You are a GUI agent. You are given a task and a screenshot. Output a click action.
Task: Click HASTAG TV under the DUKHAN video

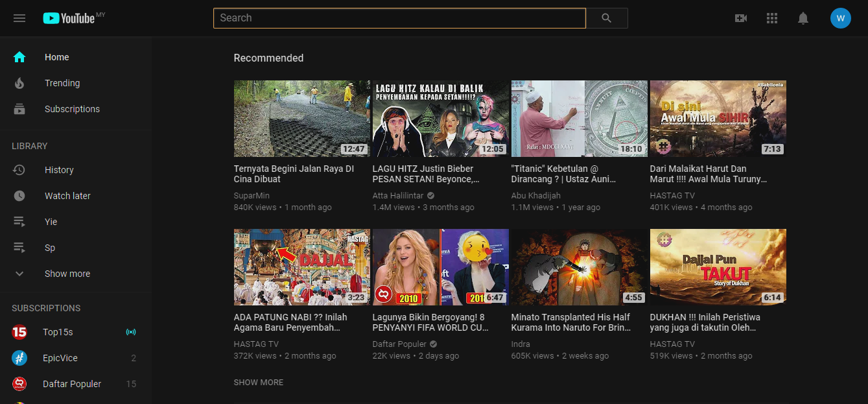pyautogui.click(x=672, y=344)
